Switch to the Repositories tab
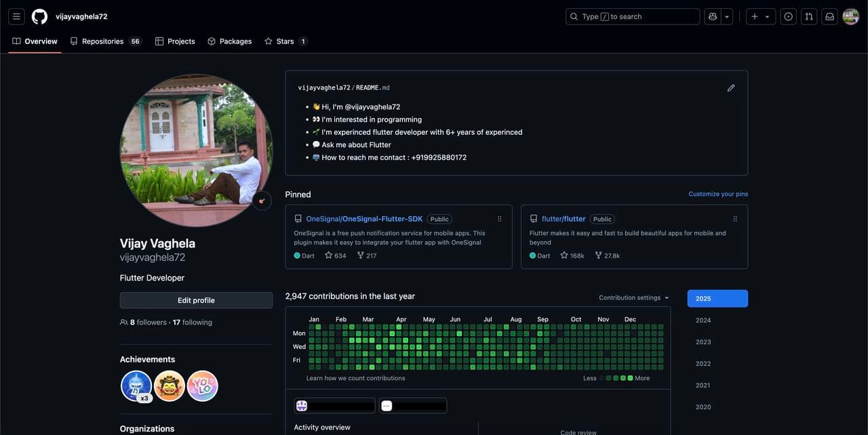868x435 pixels. 105,41
